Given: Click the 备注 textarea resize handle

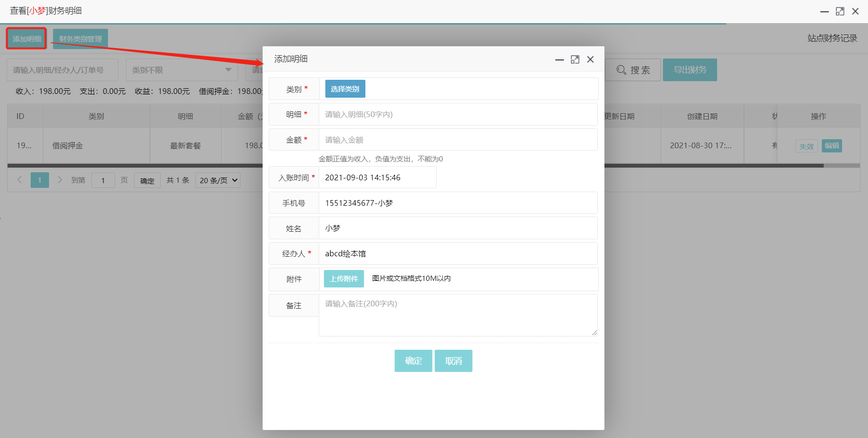Looking at the screenshot, I should [595, 333].
